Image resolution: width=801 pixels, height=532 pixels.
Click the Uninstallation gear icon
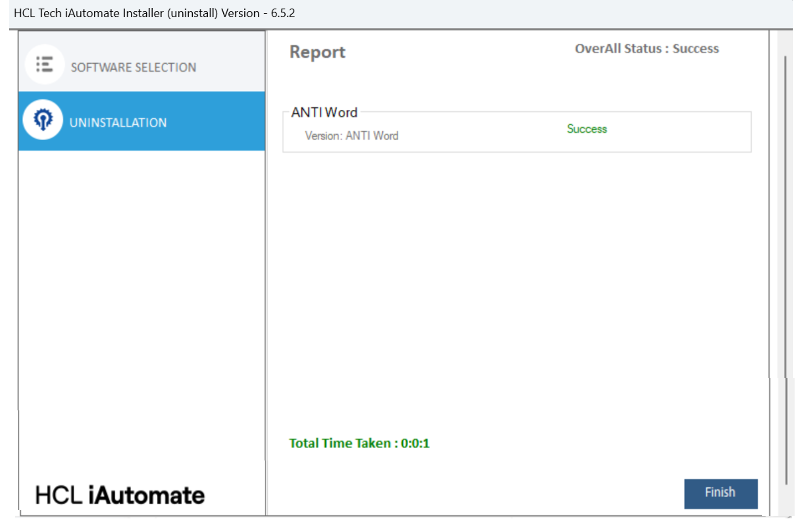tap(43, 120)
